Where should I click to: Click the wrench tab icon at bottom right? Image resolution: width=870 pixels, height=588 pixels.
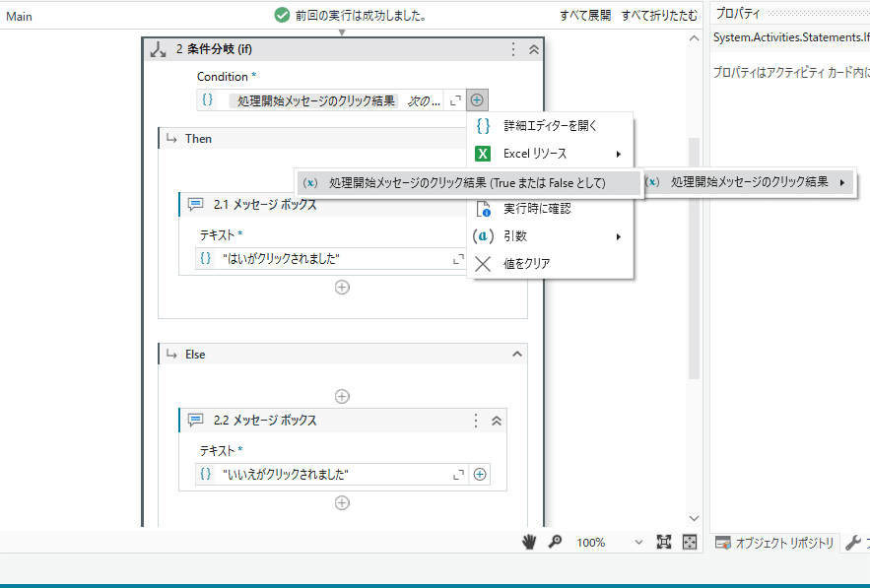[853, 543]
